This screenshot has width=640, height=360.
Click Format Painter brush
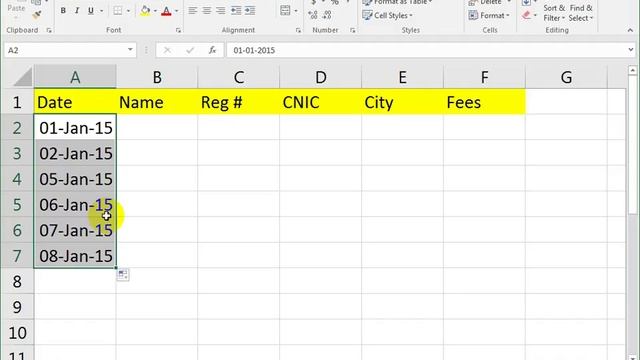point(37,15)
